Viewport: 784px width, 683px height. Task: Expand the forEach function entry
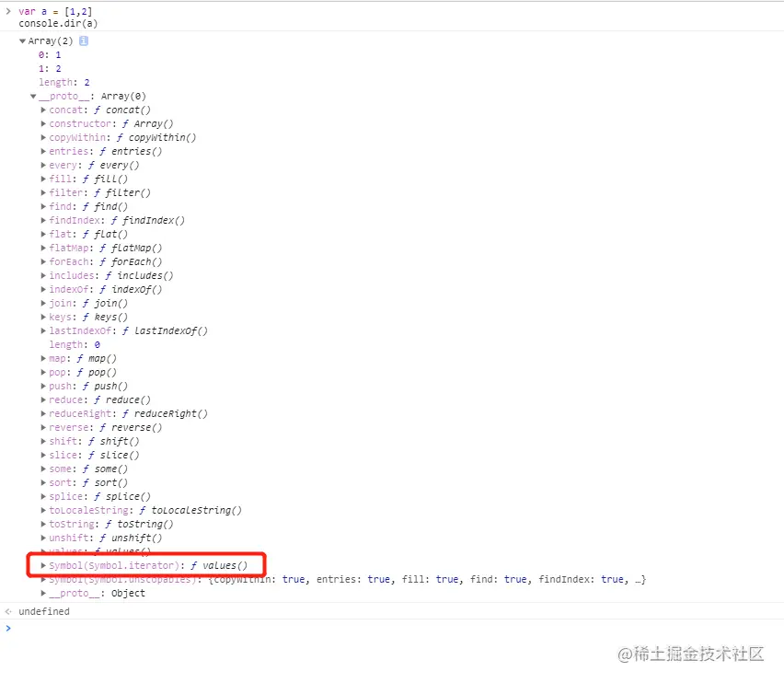(43, 261)
